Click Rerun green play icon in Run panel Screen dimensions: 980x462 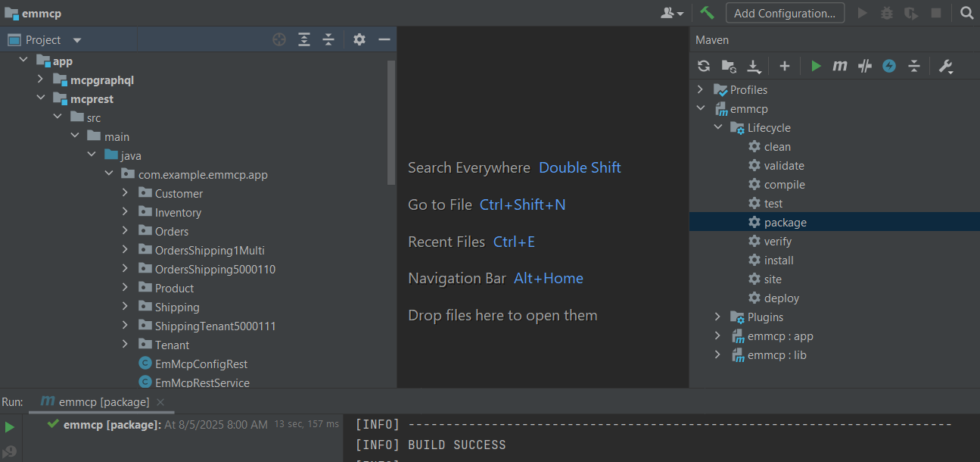tap(10, 427)
